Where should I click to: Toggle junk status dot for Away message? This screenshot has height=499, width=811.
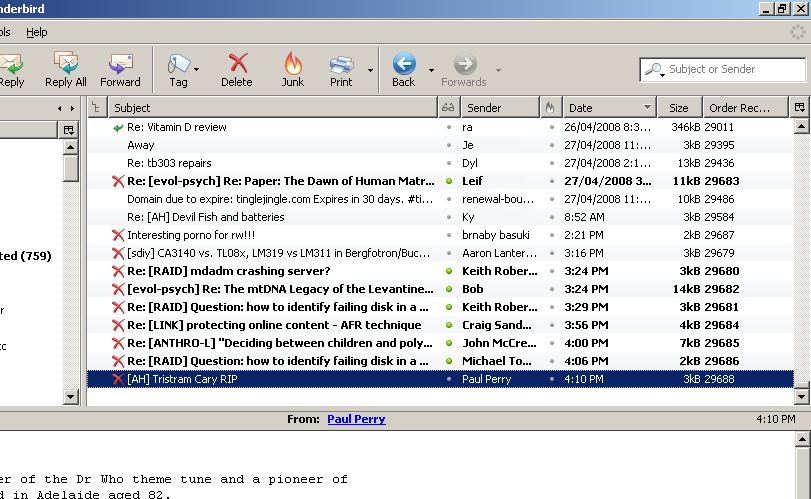[552, 145]
